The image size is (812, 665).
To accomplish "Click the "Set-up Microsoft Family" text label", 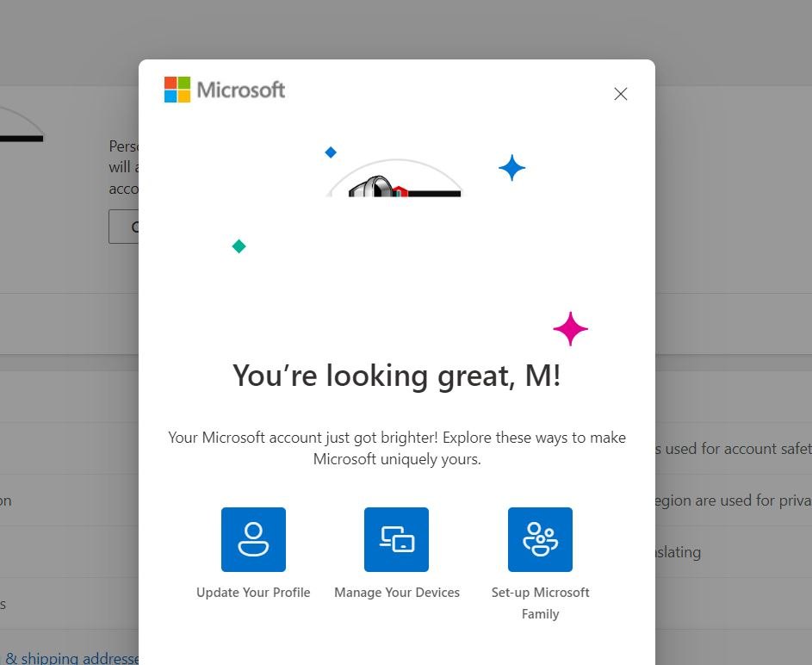I will tap(540, 603).
